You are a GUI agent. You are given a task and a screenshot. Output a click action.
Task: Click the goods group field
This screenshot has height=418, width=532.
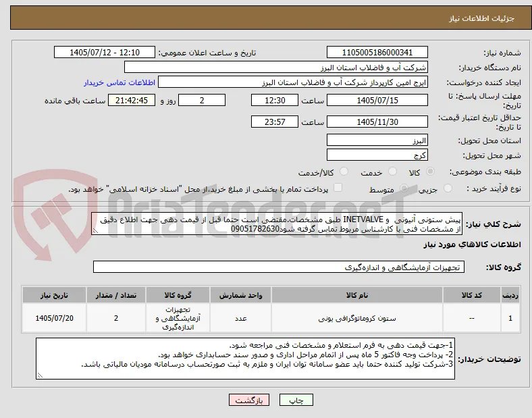point(279,267)
